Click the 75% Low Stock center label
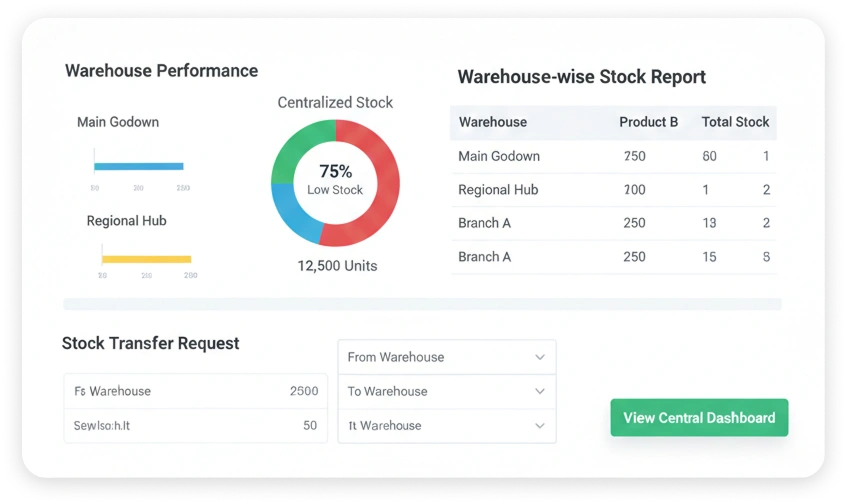The width and height of the screenshot is (847, 504). click(x=335, y=180)
